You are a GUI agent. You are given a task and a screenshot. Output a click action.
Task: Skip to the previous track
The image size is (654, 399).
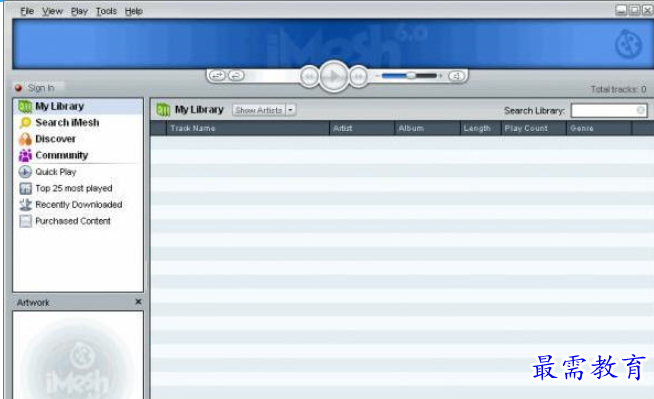click(x=309, y=76)
